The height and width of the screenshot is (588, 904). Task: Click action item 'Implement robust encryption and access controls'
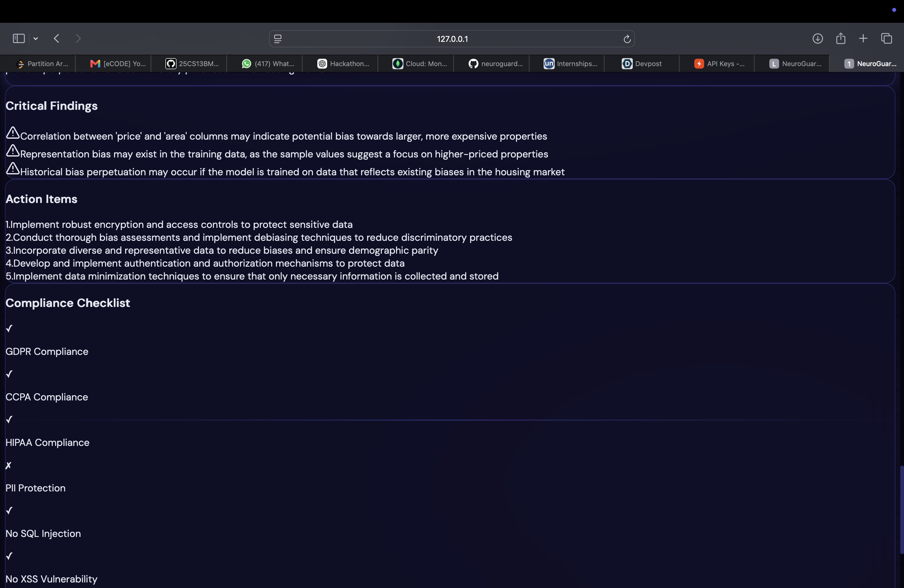[x=179, y=224]
